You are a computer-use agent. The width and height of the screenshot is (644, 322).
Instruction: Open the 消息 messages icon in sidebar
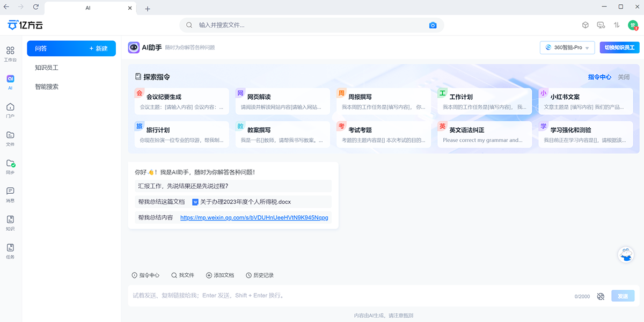(10, 193)
